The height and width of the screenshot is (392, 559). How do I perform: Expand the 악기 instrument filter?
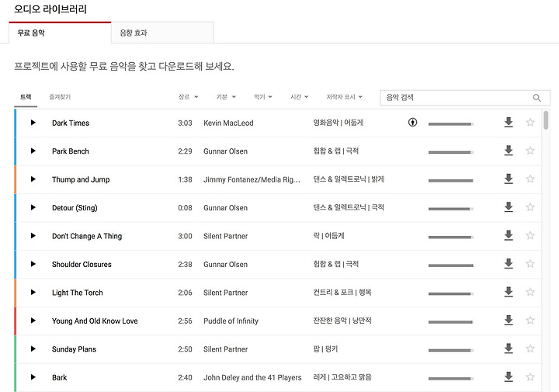[x=263, y=97]
